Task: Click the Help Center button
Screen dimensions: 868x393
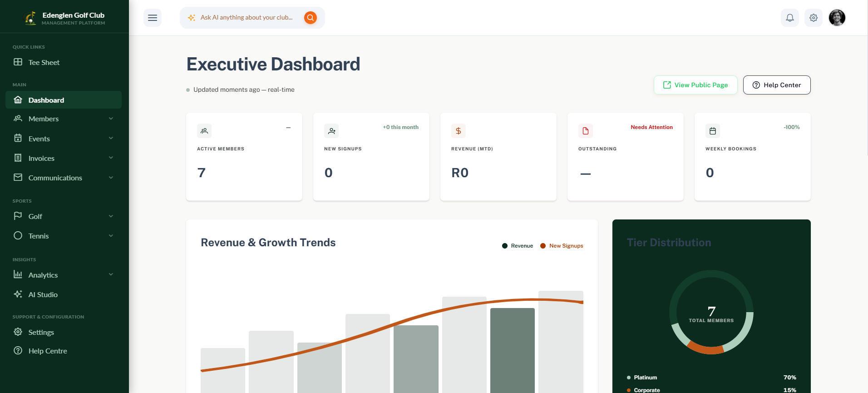Action: click(x=777, y=85)
